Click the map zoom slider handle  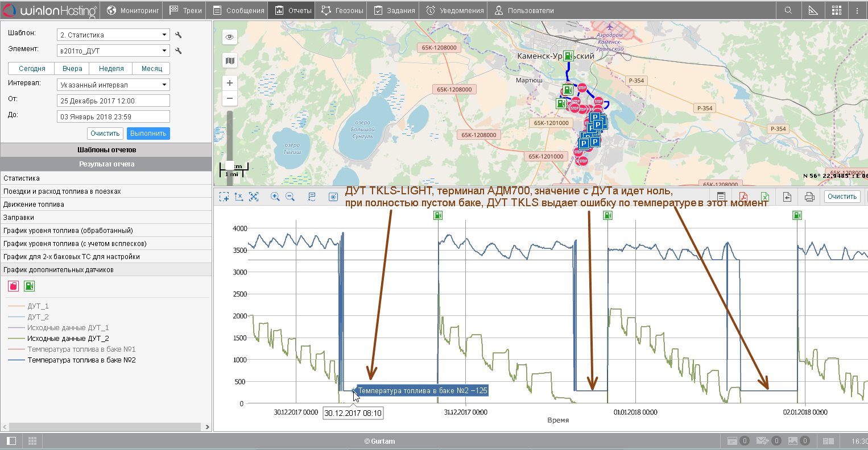click(x=230, y=165)
